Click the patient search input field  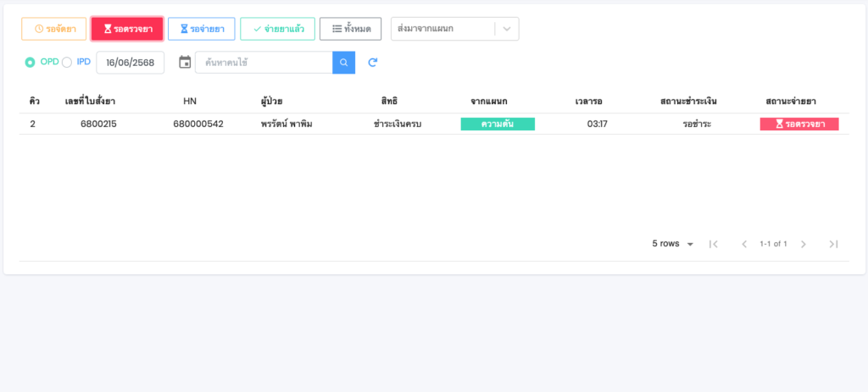[264, 63]
